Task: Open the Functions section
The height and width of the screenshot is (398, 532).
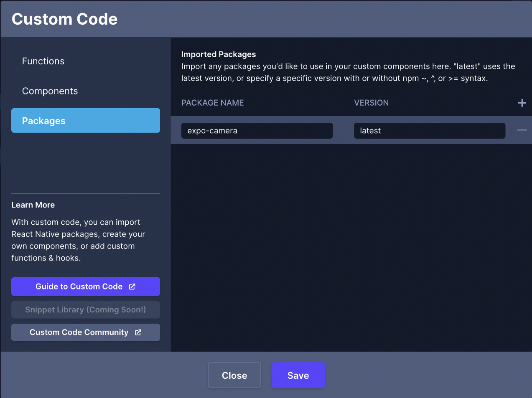Action: pyautogui.click(x=43, y=61)
